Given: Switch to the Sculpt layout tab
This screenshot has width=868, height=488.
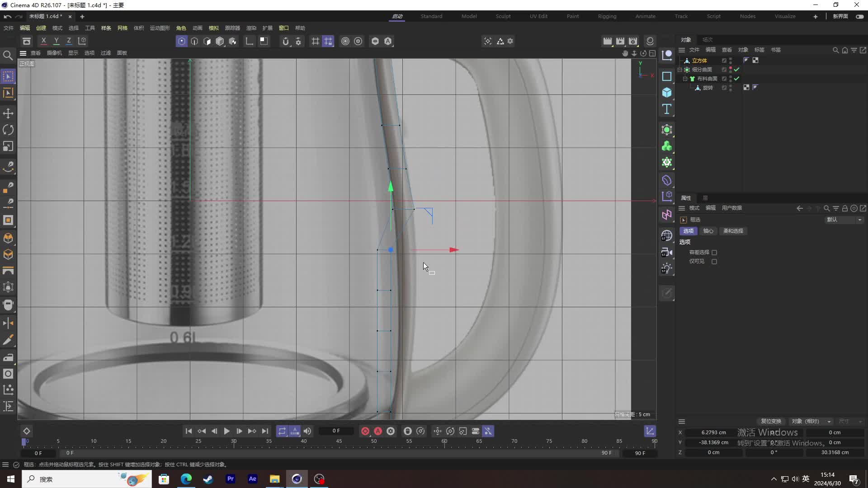Looking at the screenshot, I should tap(503, 16).
